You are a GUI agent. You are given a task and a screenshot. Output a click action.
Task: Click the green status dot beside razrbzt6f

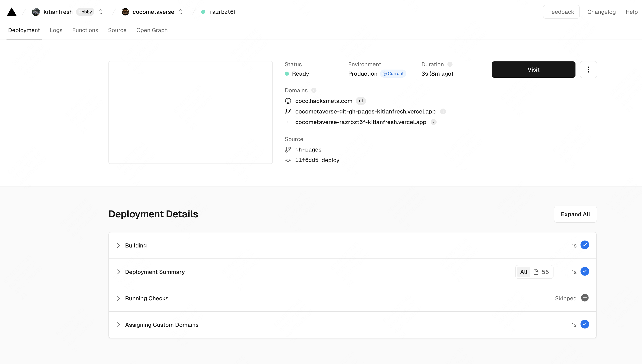click(203, 12)
